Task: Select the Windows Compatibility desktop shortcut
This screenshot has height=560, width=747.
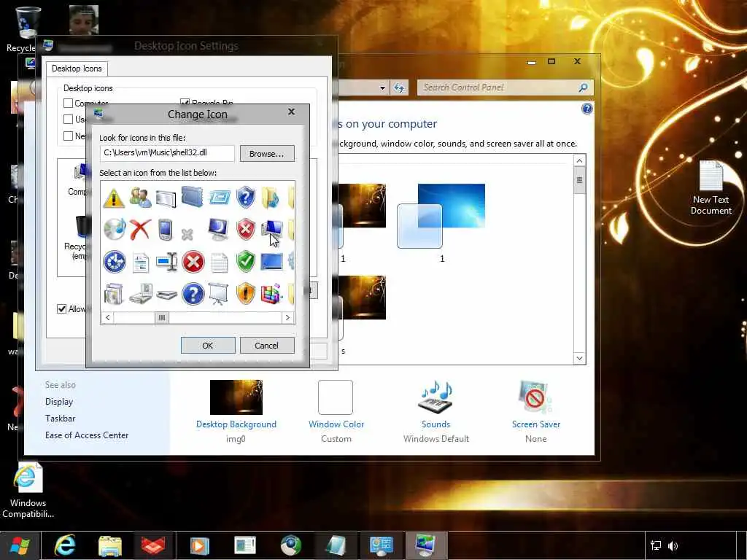Action: [28, 491]
